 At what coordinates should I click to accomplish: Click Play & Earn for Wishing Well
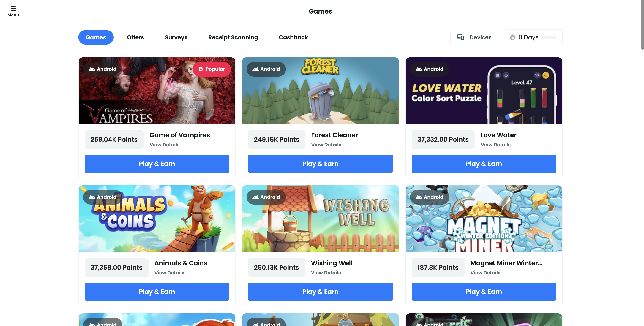coord(320,292)
